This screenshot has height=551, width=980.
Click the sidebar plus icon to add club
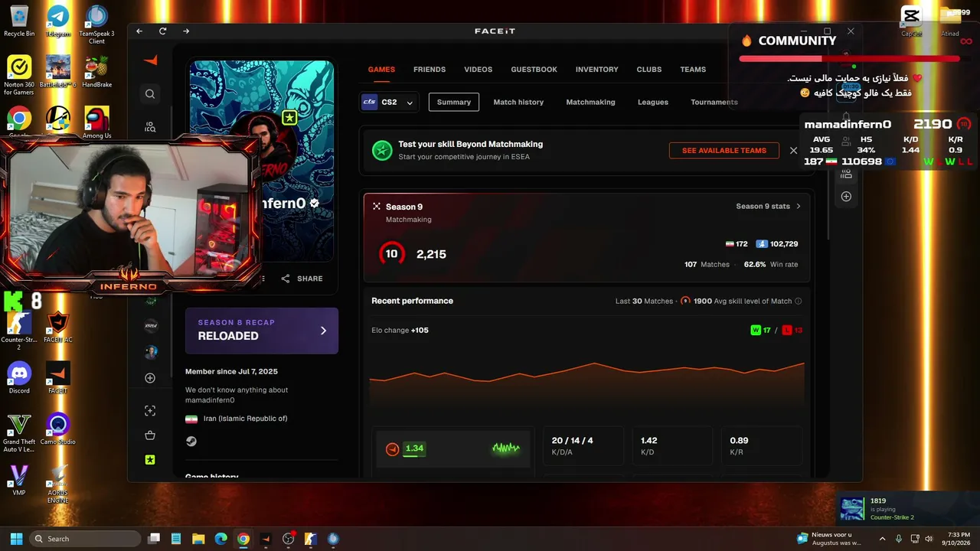(150, 378)
